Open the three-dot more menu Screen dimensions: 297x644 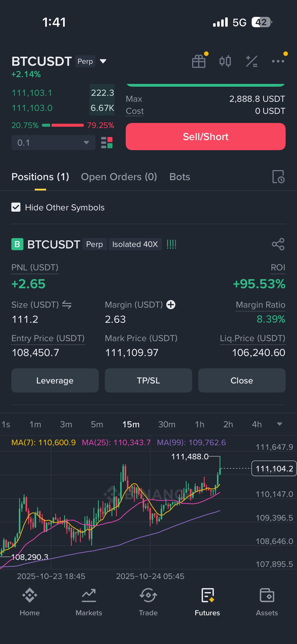click(278, 61)
